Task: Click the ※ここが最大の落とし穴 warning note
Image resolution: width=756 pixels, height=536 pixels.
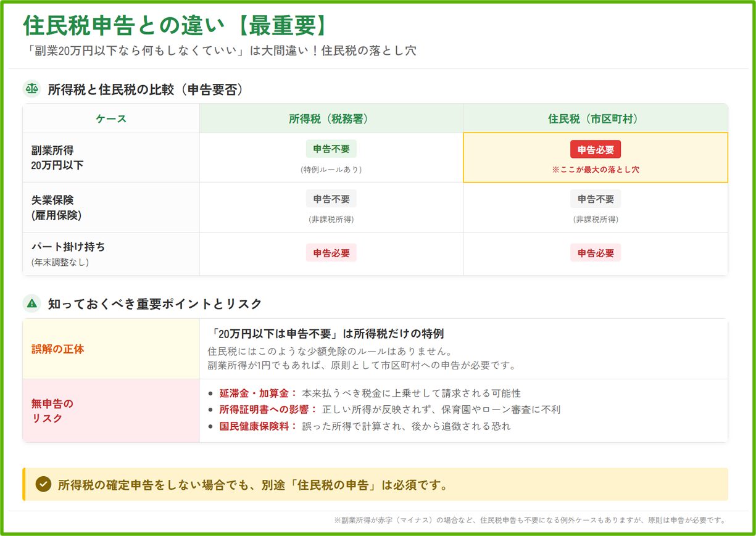Action: (x=595, y=170)
